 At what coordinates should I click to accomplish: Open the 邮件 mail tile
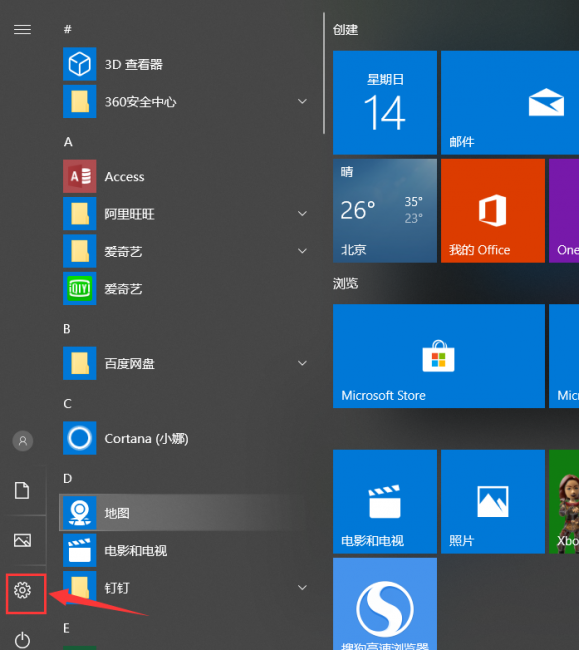pos(510,103)
